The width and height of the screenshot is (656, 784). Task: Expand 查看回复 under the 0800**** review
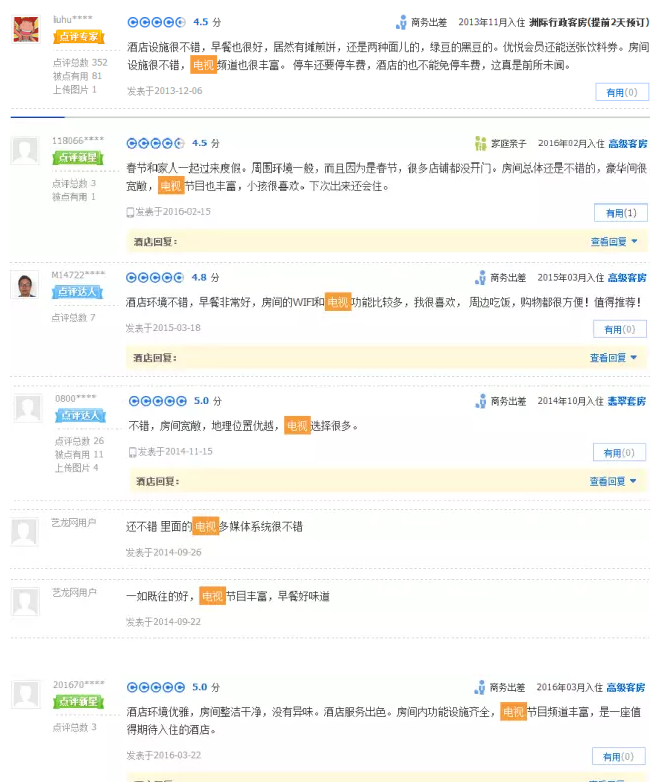(612, 482)
